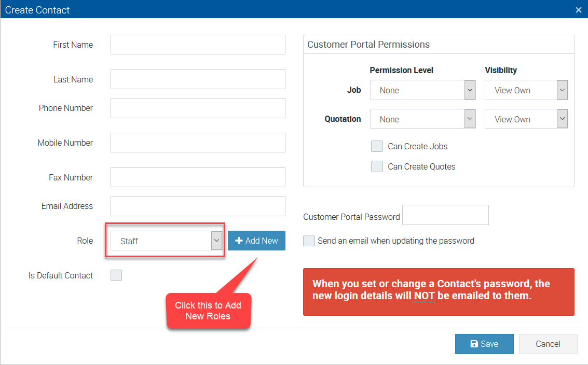
Task: Open the Quotation Visibility dropdown
Action: click(x=526, y=119)
